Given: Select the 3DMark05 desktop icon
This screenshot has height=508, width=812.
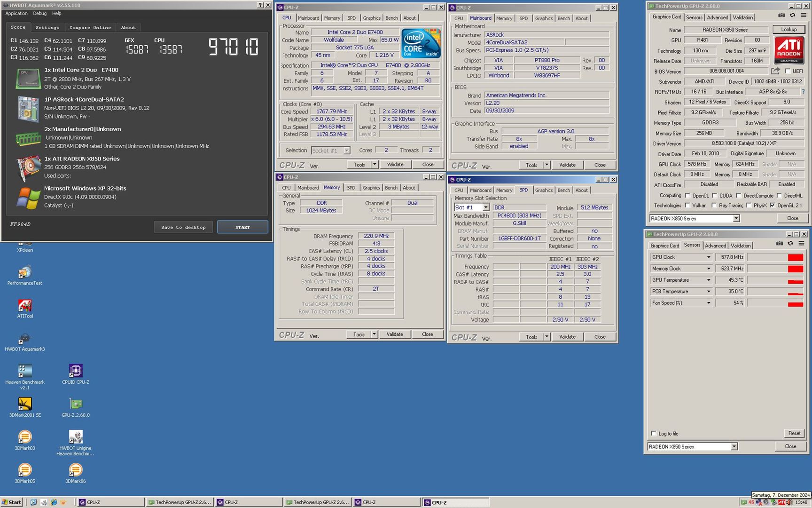Looking at the screenshot, I should click(x=25, y=473).
